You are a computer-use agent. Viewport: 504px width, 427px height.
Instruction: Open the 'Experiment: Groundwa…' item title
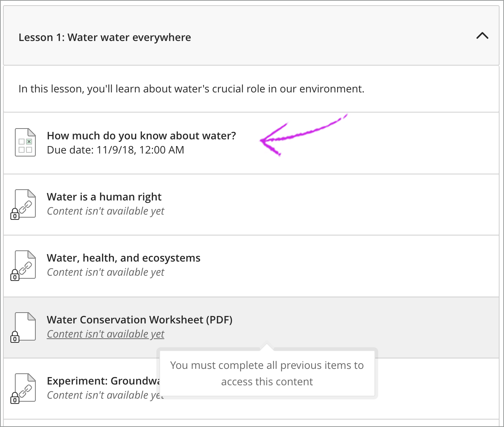click(x=103, y=381)
